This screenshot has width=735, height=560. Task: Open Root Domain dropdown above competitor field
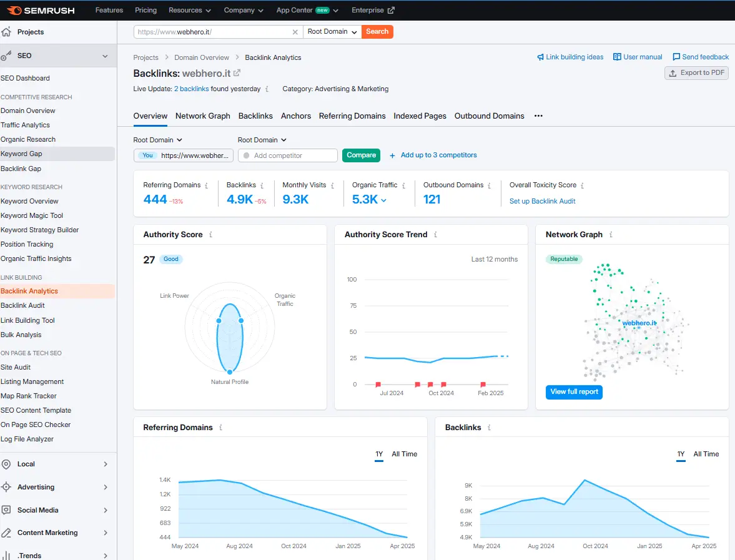262,140
